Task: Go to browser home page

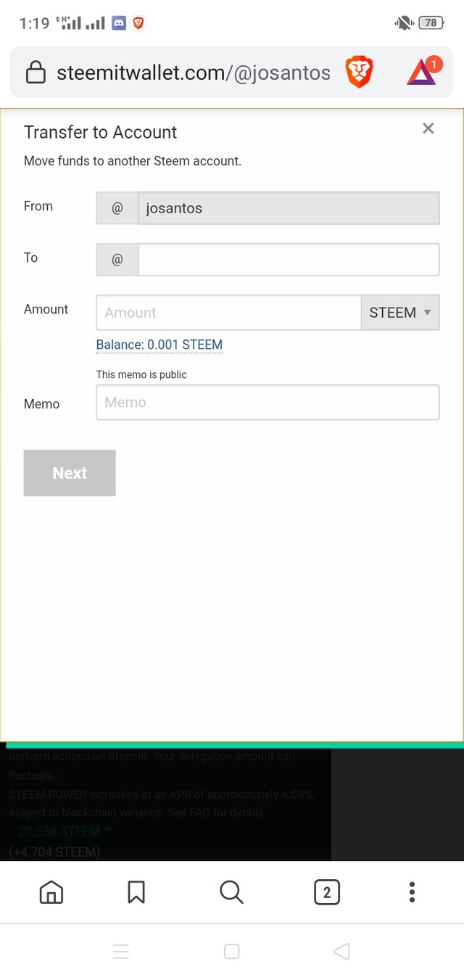Action: pyautogui.click(x=51, y=892)
